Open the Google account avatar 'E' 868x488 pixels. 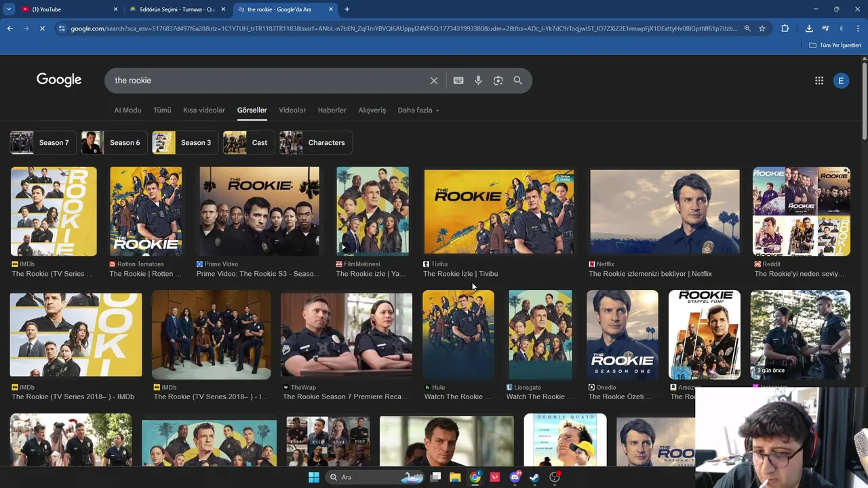pos(841,81)
